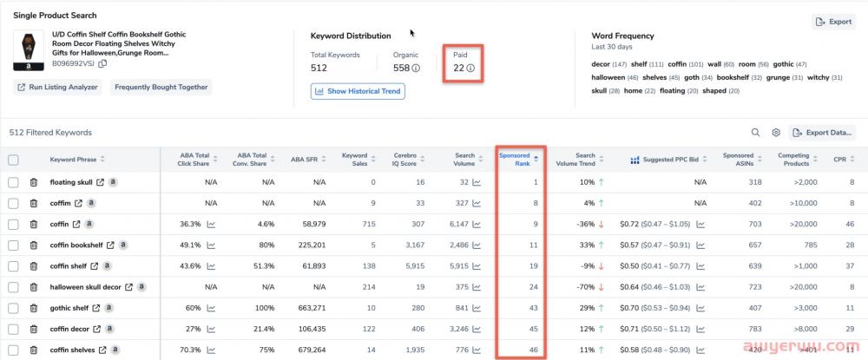Image resolution: width=868 pixels, height=360 pixels.
Task: Select the 'decor' word frequency term
Action: coord(600,65)
